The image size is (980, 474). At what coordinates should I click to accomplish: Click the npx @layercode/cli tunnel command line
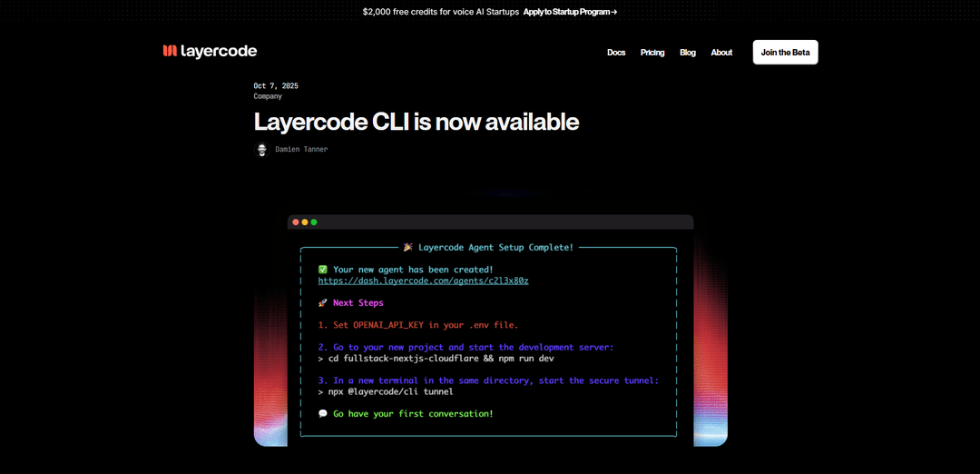(386, 391)
